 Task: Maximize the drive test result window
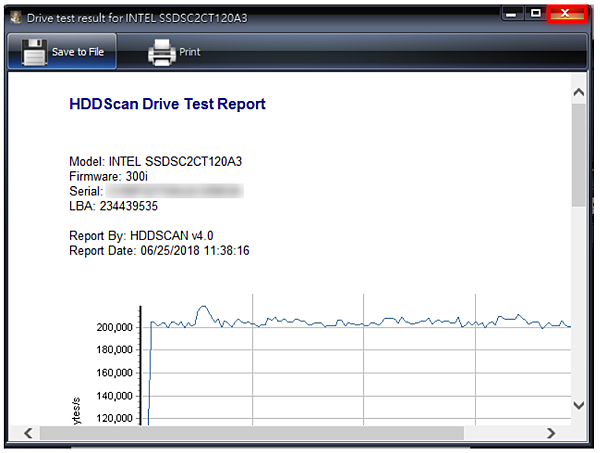(x=536, y=13)
